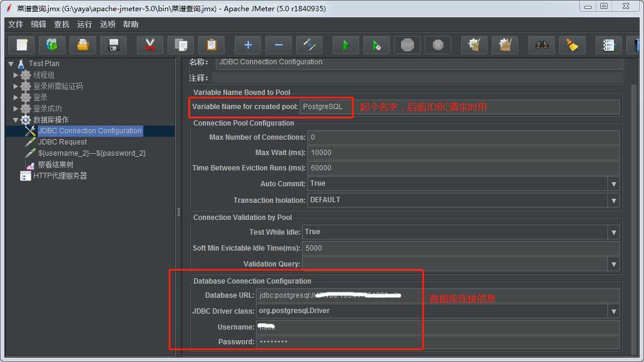
Task: Save the test plan with disk icon
Action: [114, 45]
